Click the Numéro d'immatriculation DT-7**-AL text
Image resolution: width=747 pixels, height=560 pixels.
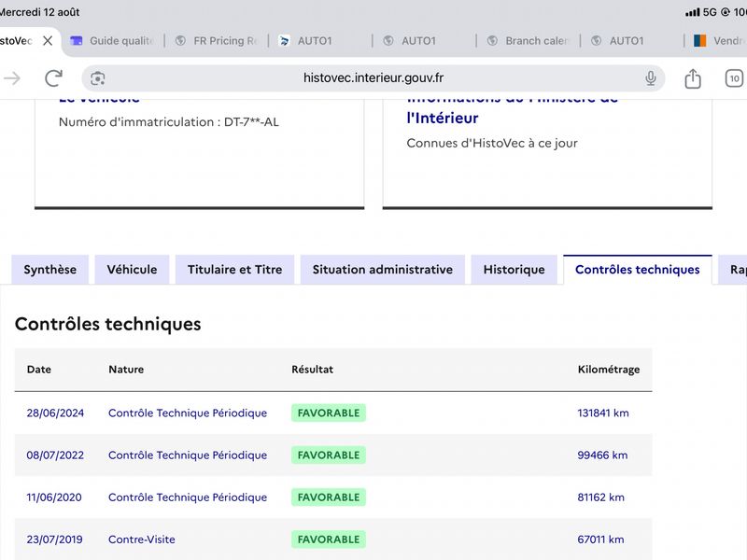[x=169, y=122]
